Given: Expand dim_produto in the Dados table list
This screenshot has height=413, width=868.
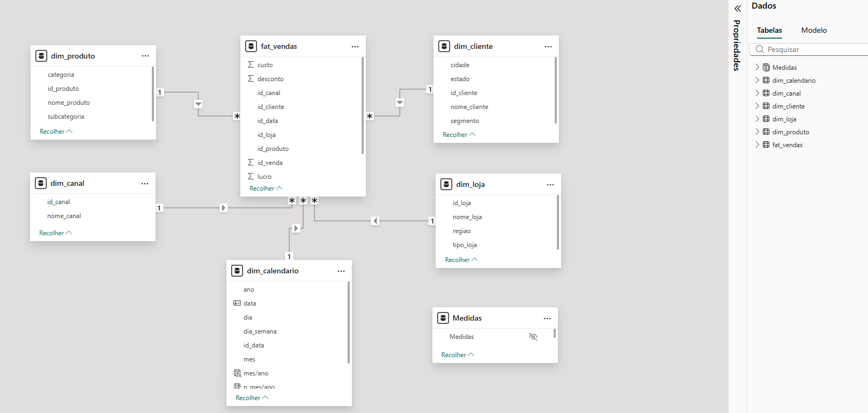Looking at the screenshot, I should point(757,132).
